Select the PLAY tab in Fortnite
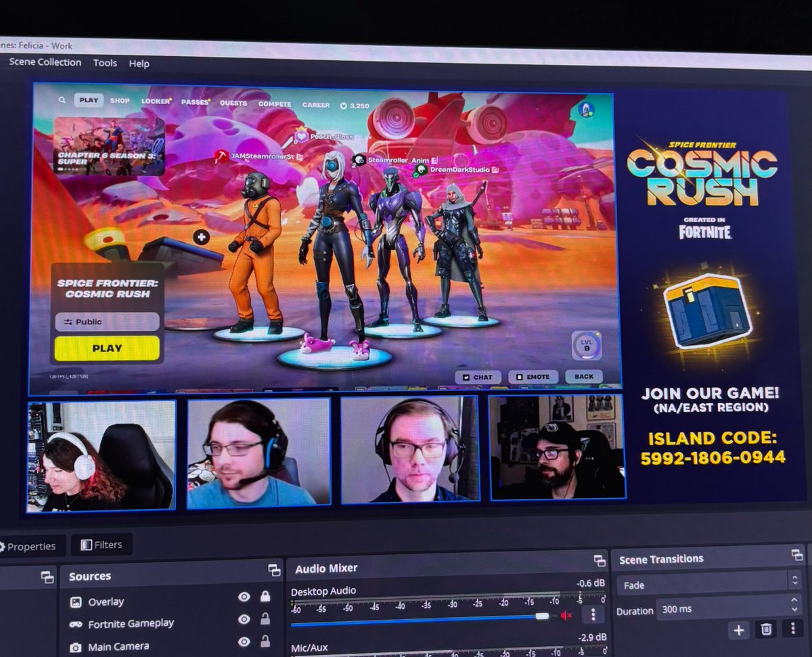This screenshot has height=657, width=812. (89, 100)
